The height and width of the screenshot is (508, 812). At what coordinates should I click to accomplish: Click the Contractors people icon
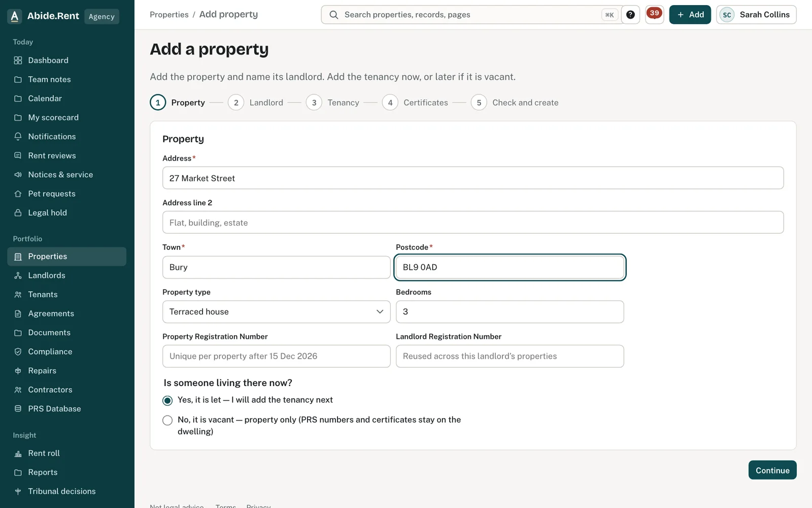(x=18, y=390)
